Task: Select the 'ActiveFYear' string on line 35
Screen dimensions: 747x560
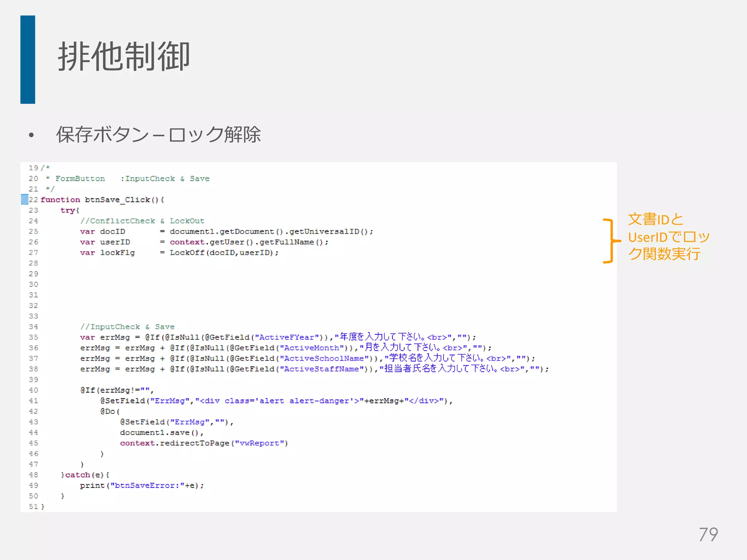Action: 287,337
